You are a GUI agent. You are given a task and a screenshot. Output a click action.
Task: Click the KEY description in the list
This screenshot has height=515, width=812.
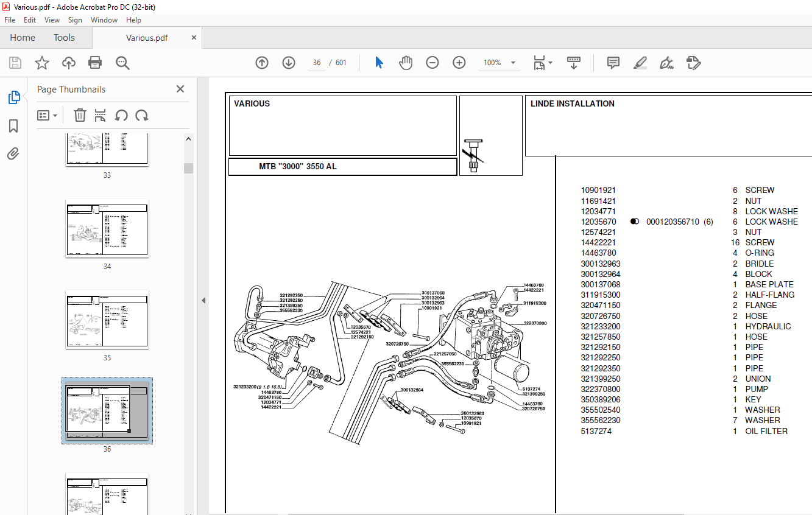[754, 399]
